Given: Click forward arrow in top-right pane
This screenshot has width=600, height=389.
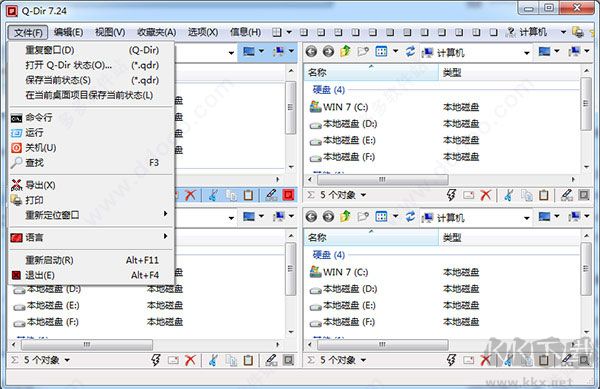Looking at the screenshot, I should [x=328, y=51].
